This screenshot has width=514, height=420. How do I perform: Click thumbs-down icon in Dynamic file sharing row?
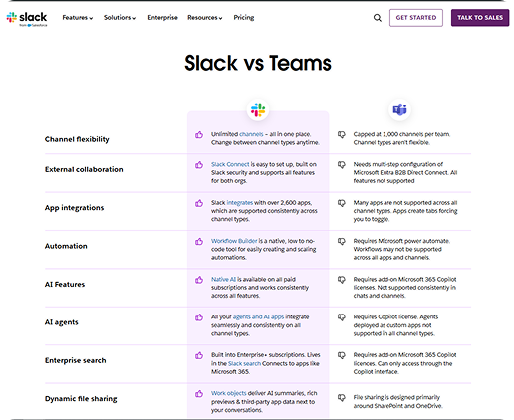(342, 397)
